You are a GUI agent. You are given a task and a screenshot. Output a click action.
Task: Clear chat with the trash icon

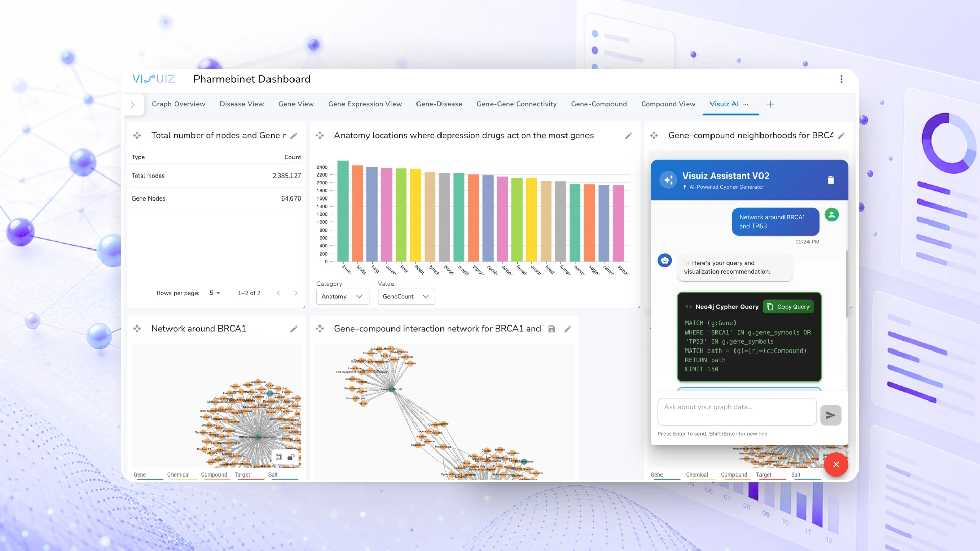click(830, 180)
